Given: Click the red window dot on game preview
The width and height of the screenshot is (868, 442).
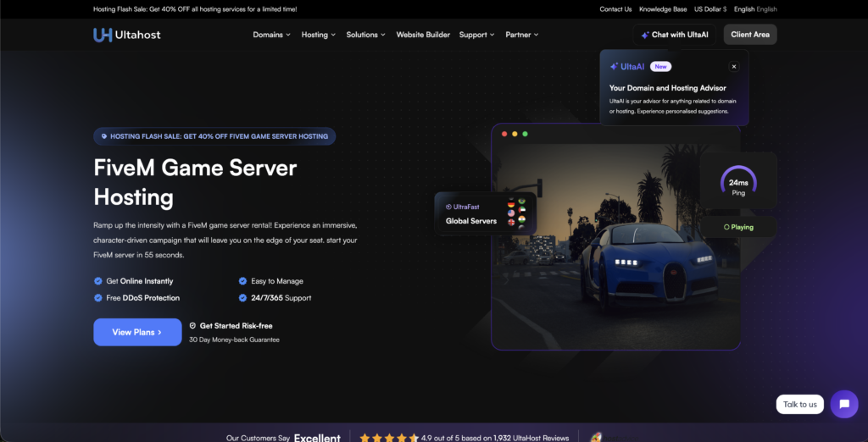Looking at the screenshot, I should [x=504, y=134].
